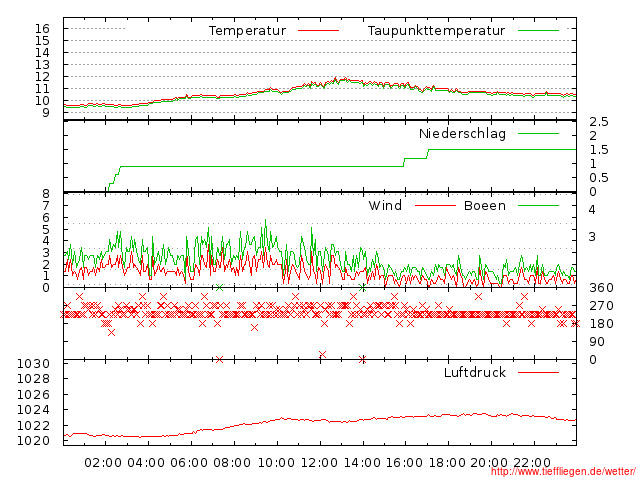The image size is (640, 480).
Task: Click the 12 temperature axis value
Action: coord(42,77)
